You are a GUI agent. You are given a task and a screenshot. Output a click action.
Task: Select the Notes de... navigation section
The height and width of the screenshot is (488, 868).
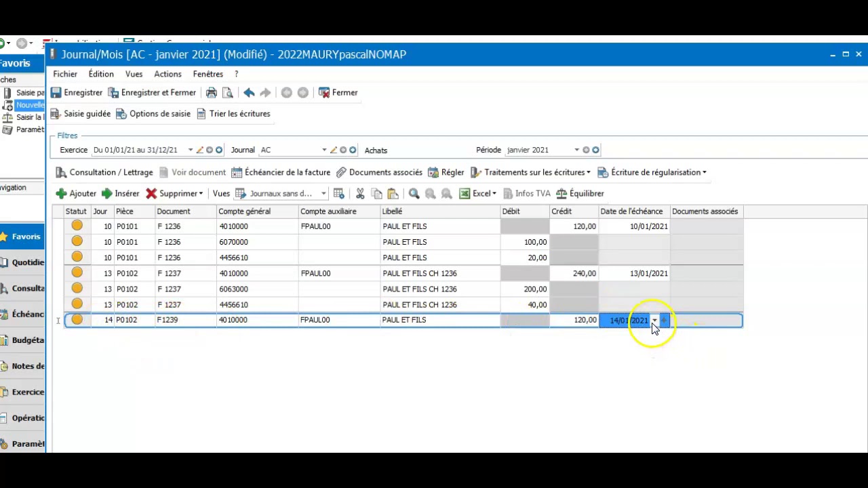pos(22,367)
